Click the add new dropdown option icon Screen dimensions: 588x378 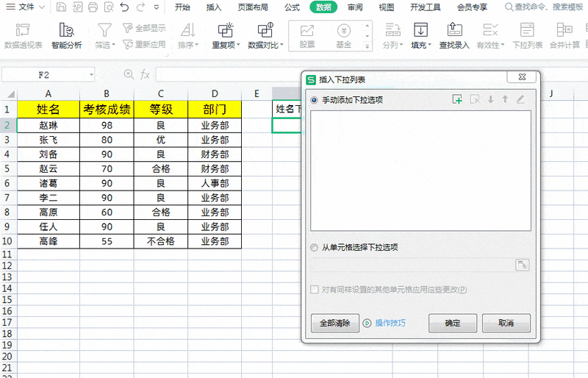(x=457, y=99)
